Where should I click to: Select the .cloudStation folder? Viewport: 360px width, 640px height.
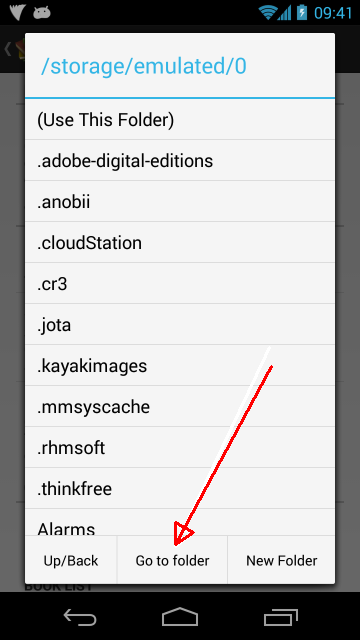(180, 242)
